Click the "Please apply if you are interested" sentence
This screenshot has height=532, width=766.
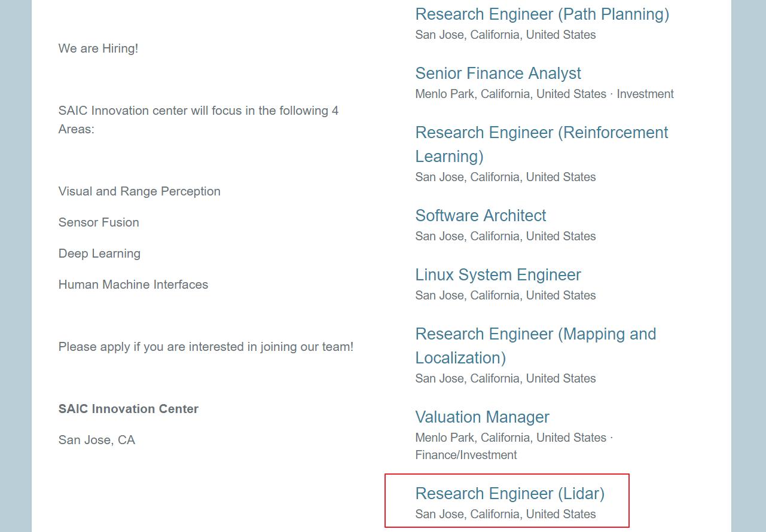point(206,347)
